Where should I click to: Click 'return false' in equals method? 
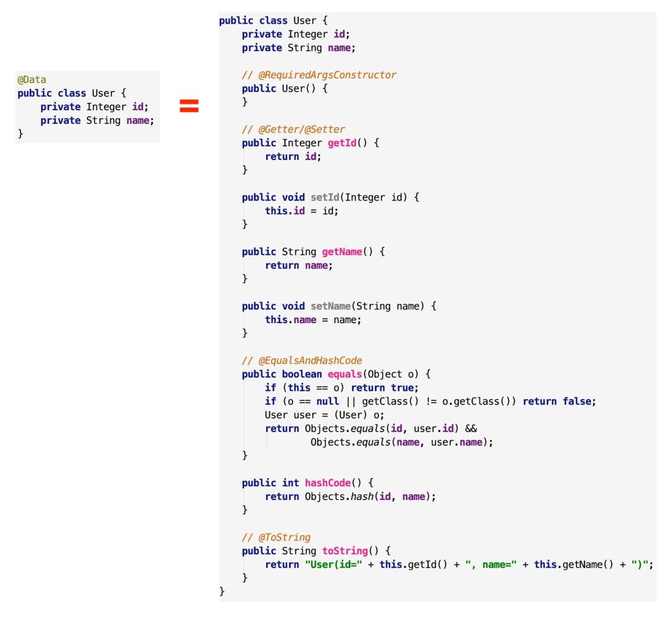click(559, 402)
